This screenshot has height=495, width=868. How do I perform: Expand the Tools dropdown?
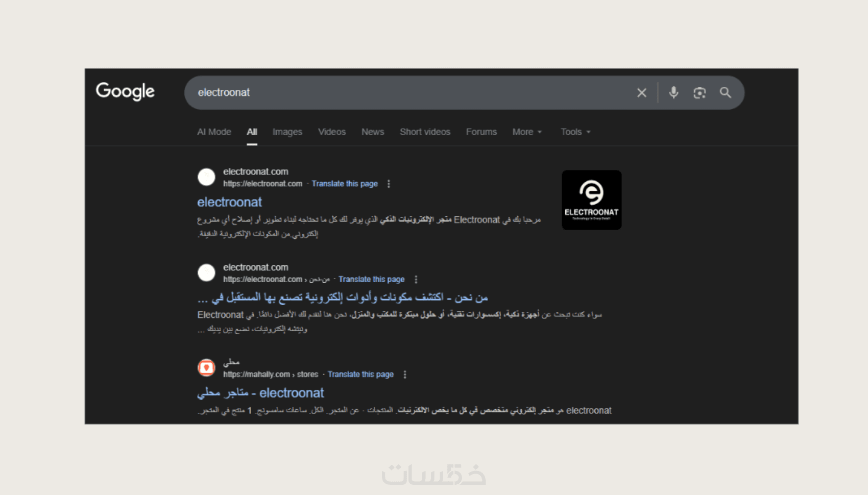(x=575, y=132)
